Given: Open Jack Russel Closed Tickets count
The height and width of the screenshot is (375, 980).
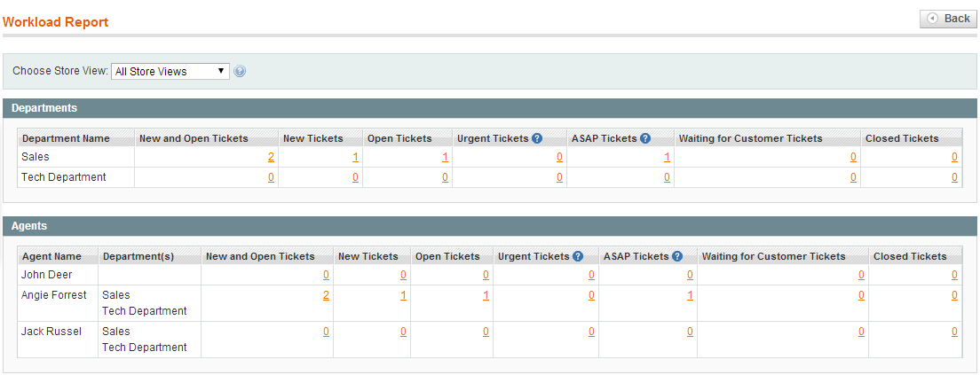Looking at the screenshot, I should 954,332.
